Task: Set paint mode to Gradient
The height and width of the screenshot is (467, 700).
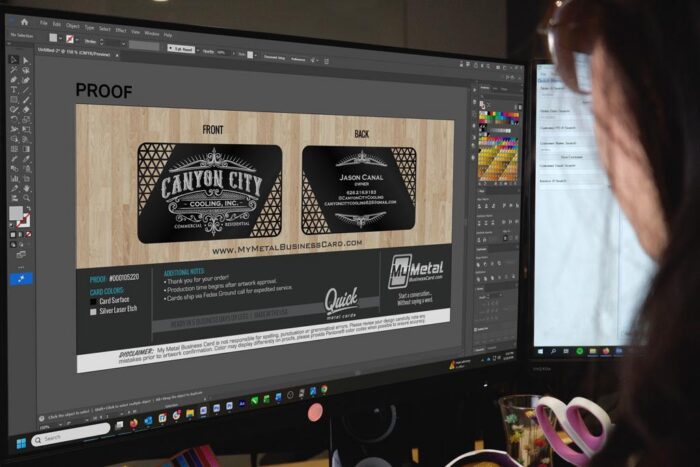Action: [20, 234]
